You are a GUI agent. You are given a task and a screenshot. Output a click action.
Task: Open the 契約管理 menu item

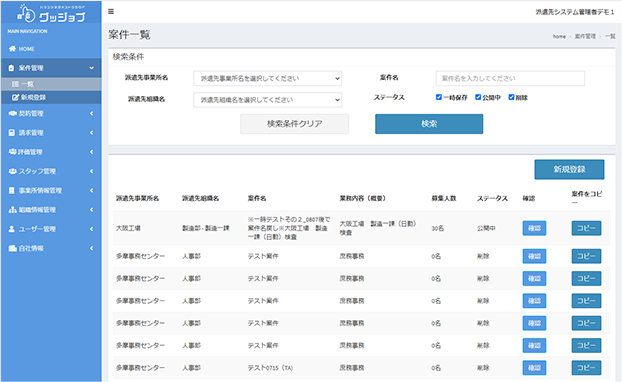coord(51,113)
